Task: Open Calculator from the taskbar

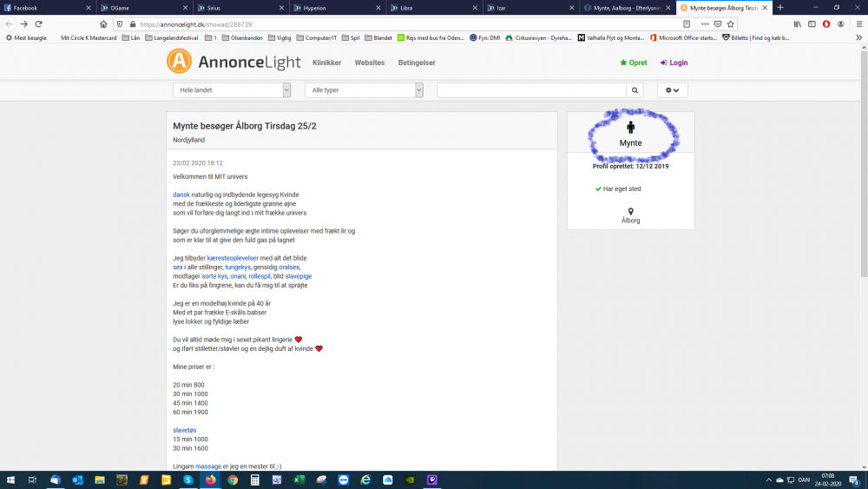Action: pyautogui.click(x=254, y=480)
